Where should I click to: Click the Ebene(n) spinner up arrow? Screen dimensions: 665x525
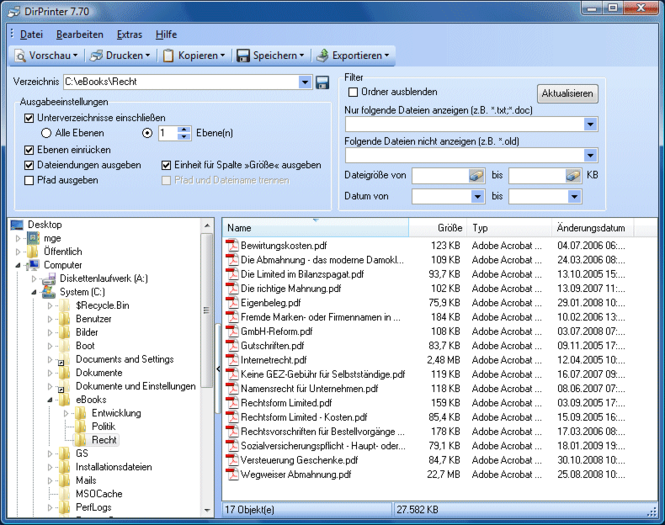coord(184,129)
